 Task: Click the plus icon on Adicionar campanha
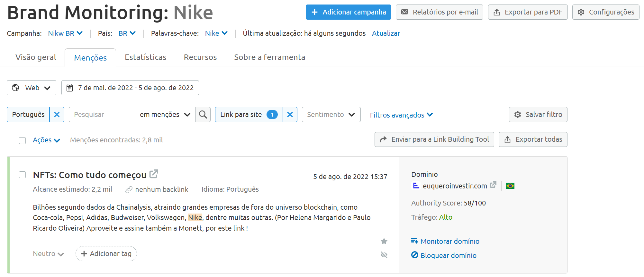click(314, 12)
